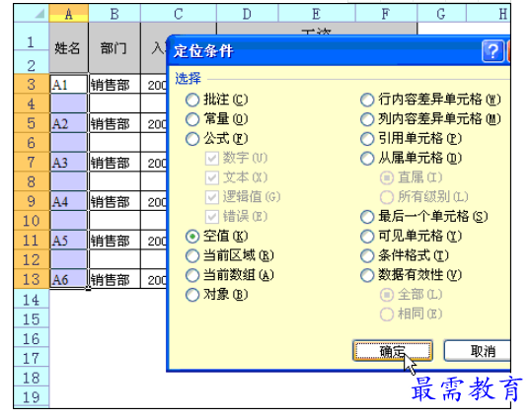This screenshot has height=420, width=531.
Task: Select the 对象 (B) radio option
Action: click(x=192, y=295)
